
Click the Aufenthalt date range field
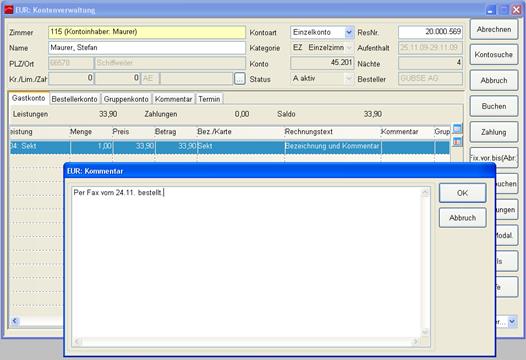430,48
